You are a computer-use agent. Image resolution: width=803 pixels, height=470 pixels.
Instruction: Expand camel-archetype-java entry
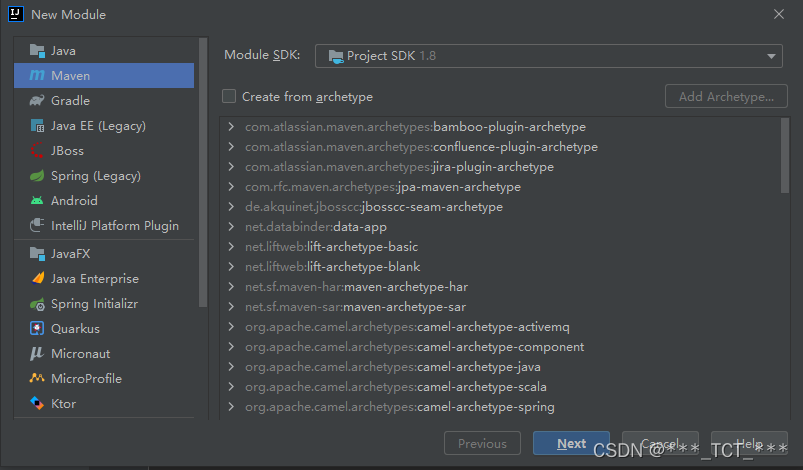click(231, 366)
